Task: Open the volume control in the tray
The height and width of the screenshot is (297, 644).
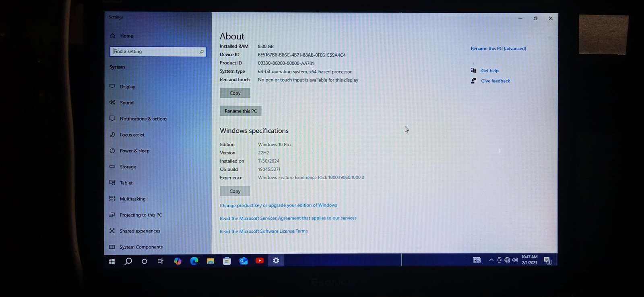Action: click(x=515, y=260)
